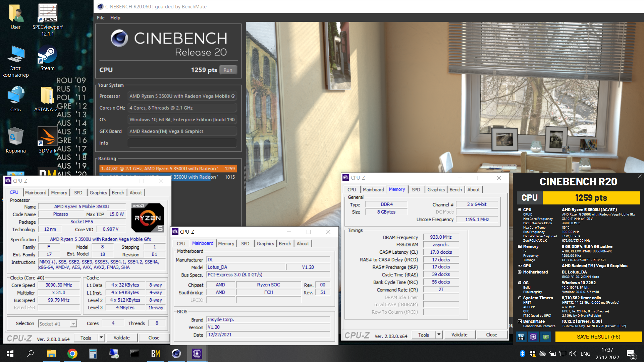Click Close button in right CPU-Z Memory window
This screenshot has height=362, width=644.
point(491,335)
